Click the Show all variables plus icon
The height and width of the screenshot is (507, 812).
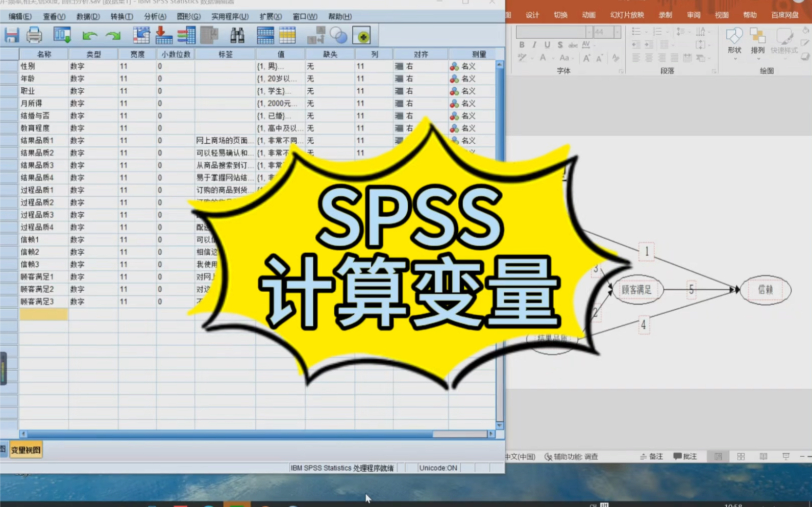361,36
